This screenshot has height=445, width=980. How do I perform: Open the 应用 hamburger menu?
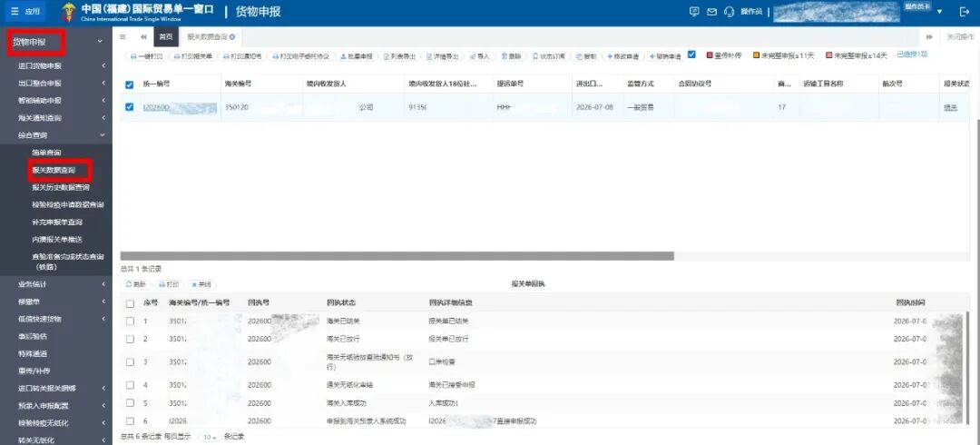tap(25, 11)
